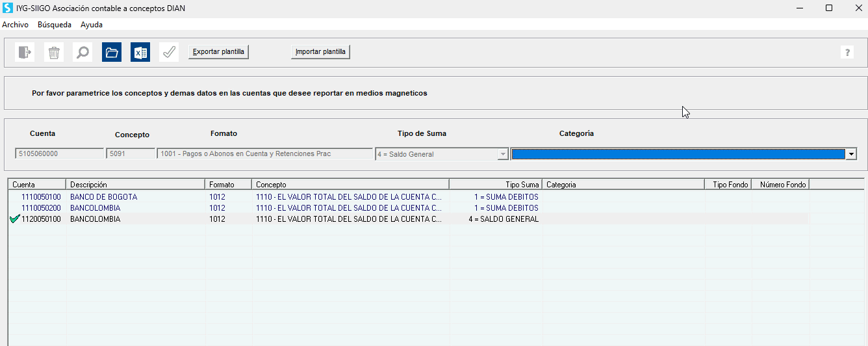Screen dimensions: 868x346
Task: Click BANCO DE BOGOTA description cell
Action: [103, 197]
